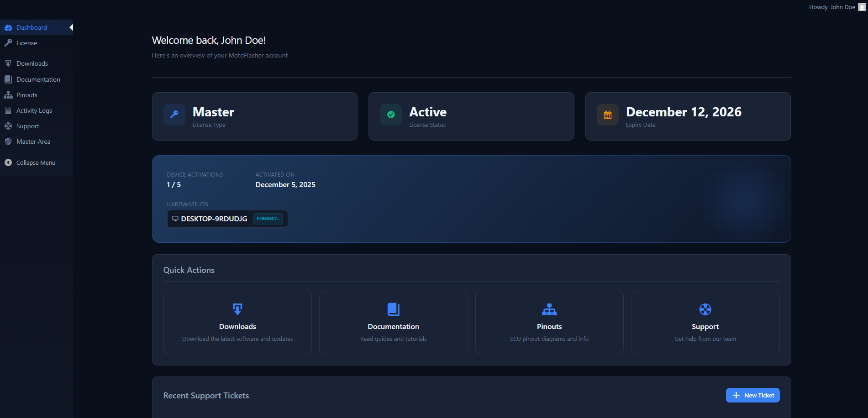Open the License menu item
The image size is (868, 418).
[x=37, y=43]
